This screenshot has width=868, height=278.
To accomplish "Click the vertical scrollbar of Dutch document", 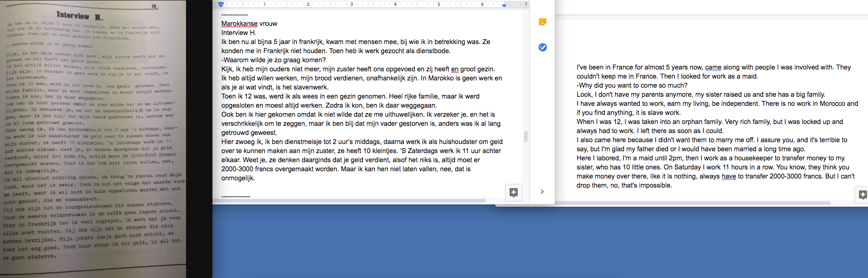I will (525, 136).
